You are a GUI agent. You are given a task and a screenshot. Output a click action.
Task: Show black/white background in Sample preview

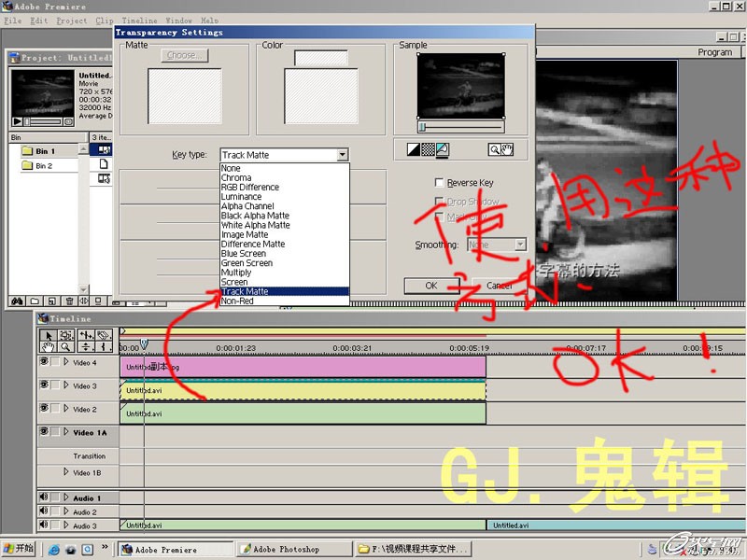pos(414,149)
